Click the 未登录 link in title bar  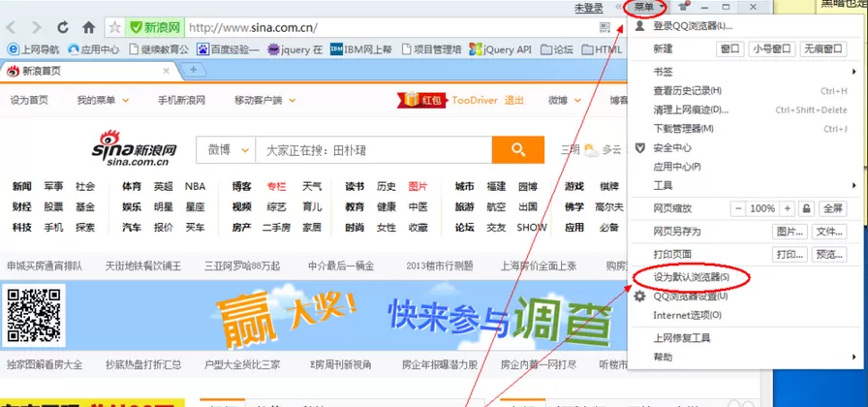click(588, 7)
